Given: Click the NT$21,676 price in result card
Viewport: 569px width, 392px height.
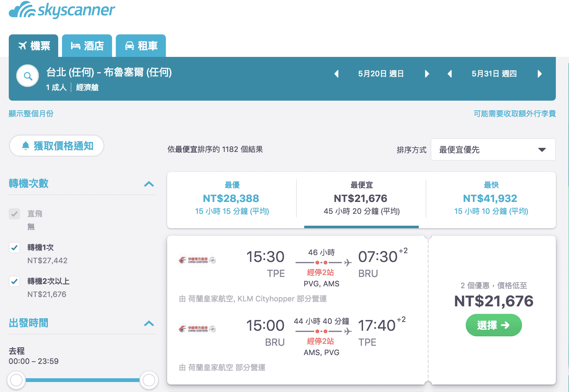Looking at the screenshot, I should (x=494, y=301).
